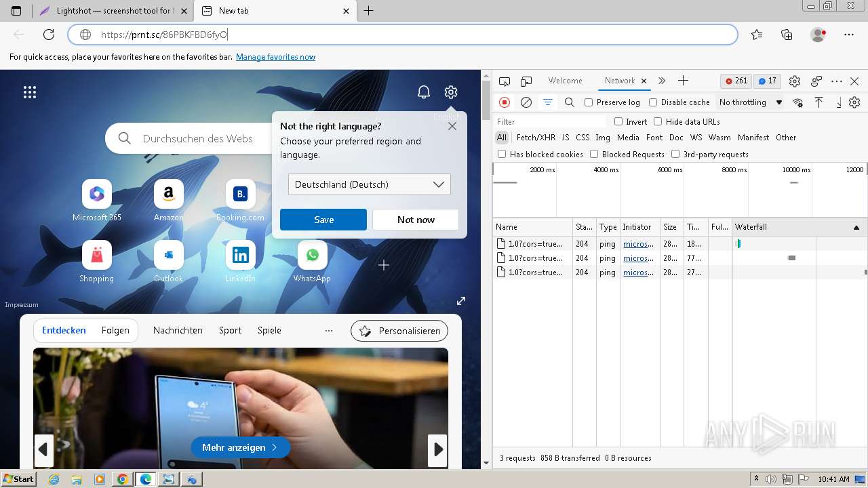Open the apps grid launcher icon

point(30,93)
